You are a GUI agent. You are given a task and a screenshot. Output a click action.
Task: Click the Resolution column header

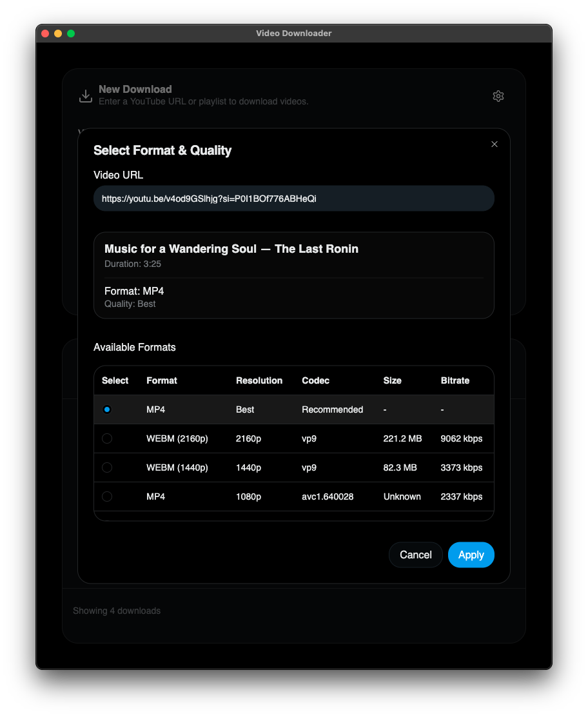pos(259,380)
